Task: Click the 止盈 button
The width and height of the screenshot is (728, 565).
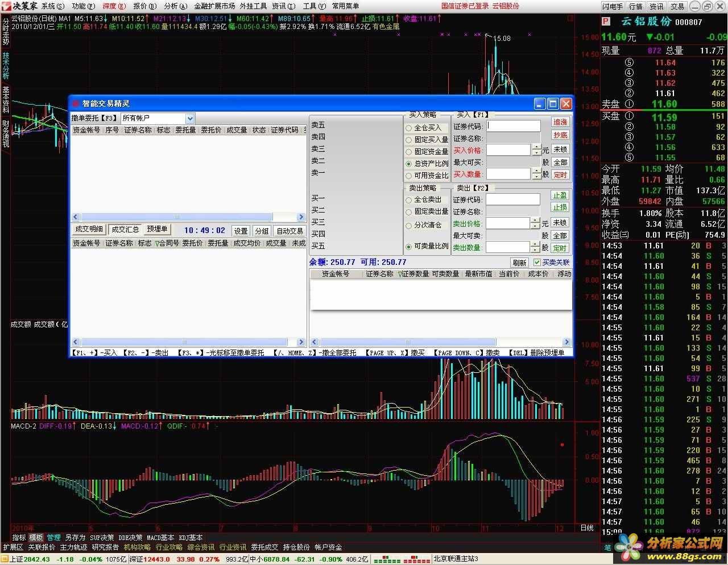Action: (560, 195)
